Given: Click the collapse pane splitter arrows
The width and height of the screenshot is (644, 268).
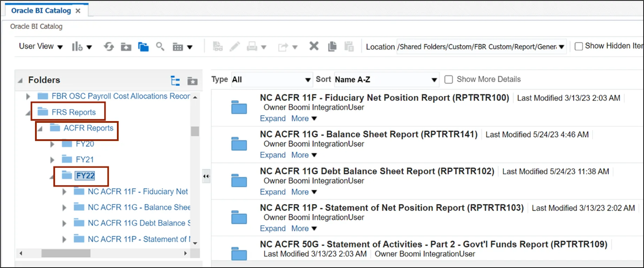Looking at the screenshot, I should 206,176.
